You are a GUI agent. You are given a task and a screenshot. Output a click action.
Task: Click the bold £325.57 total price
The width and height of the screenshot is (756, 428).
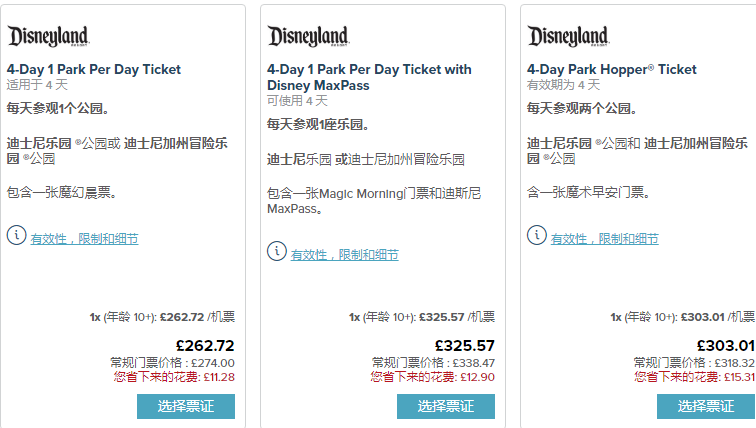[464, 346]
